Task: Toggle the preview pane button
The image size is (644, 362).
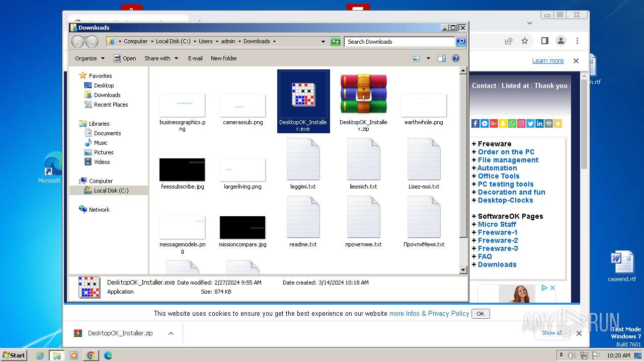Action: tap(441, 58)
